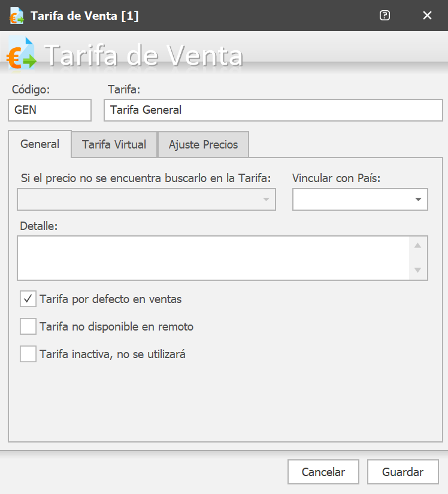This screenshot has height=494, width=448.
Task: Click the 'Si el precio no se encuentra' label
Action: pyautogui.click(x=146, y=178)
